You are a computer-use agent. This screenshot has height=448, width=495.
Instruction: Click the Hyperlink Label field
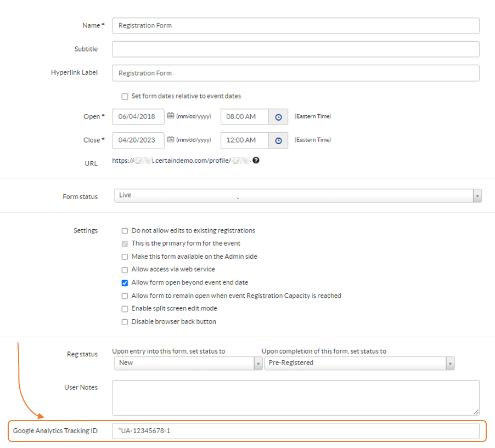pos(295,73)
